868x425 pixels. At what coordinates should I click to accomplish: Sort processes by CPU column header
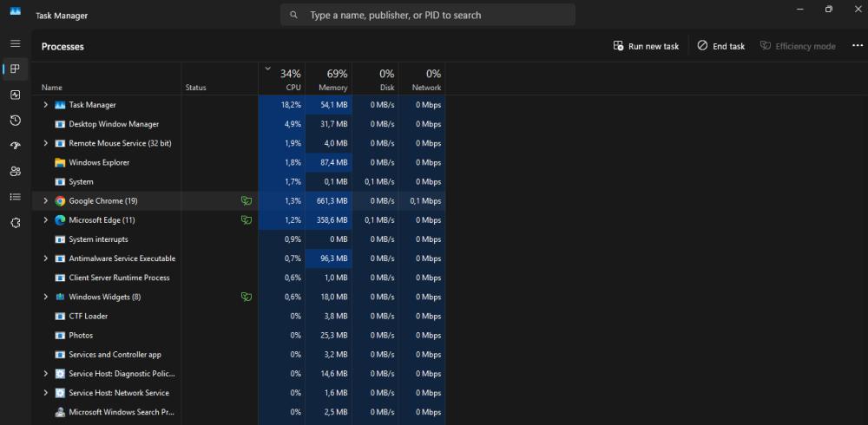point(282,79)
